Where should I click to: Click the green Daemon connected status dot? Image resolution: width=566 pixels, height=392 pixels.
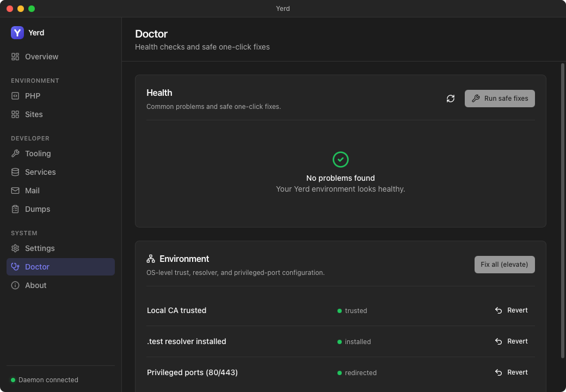(13, 380)
